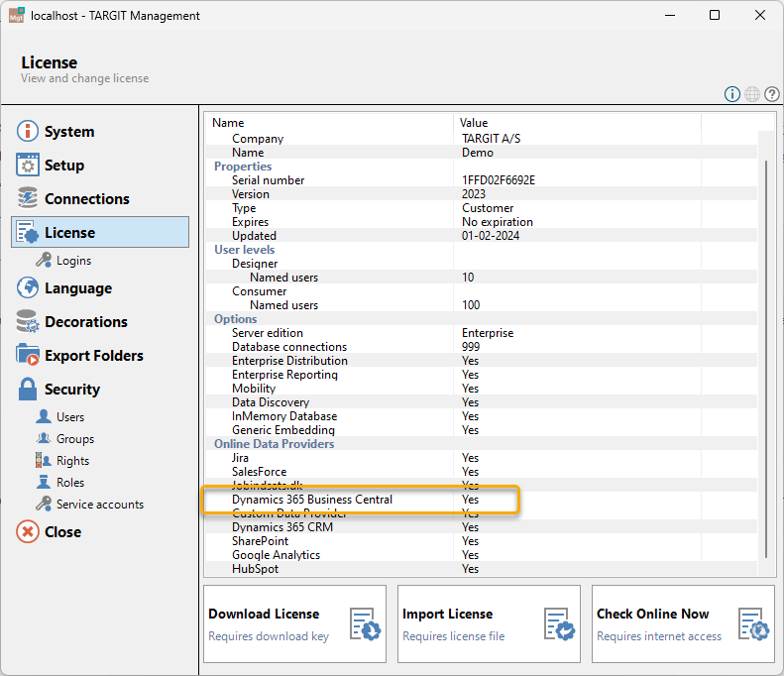
Task: Click the Options group heading
Action: [x=236, y=319]
